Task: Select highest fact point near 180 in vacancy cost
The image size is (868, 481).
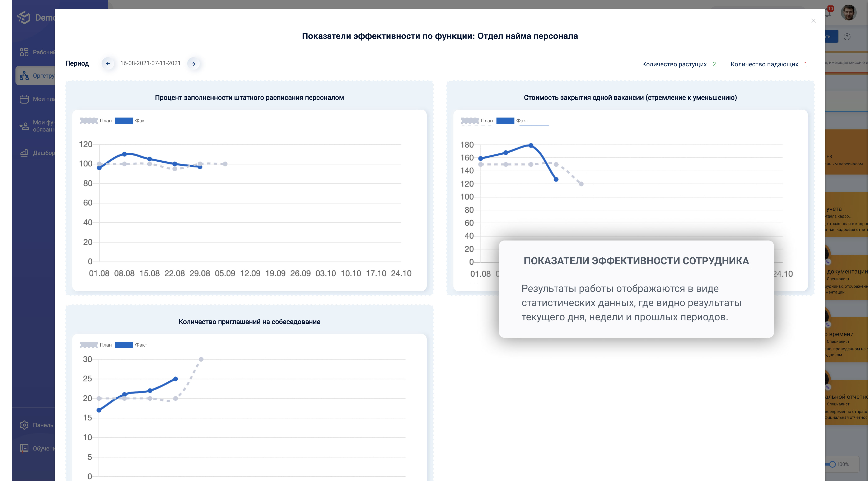Action: [531, 146]
